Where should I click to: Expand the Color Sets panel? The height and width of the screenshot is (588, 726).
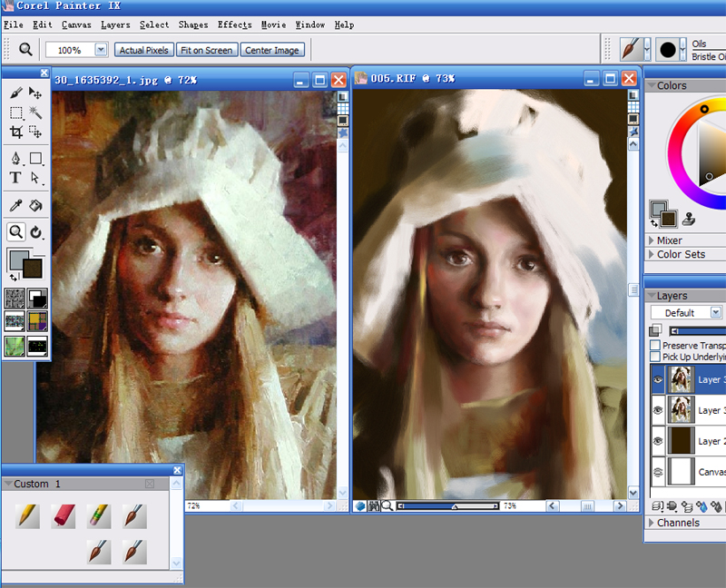pos(651,254)
